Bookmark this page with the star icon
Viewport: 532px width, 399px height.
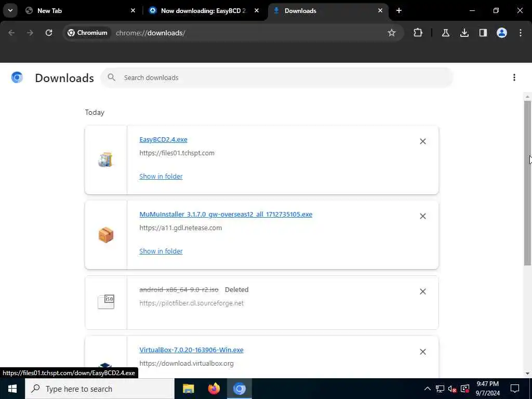pos(392,33)
